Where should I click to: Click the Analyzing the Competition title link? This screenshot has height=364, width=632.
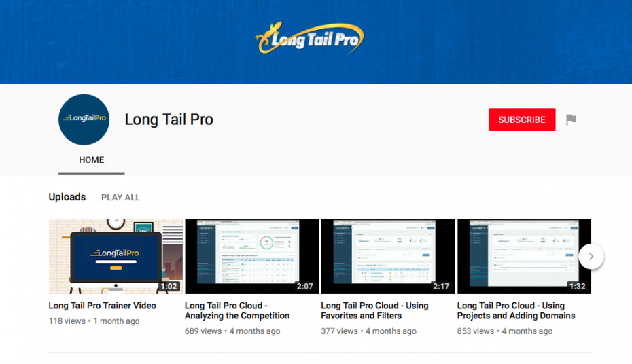[237, 310]
